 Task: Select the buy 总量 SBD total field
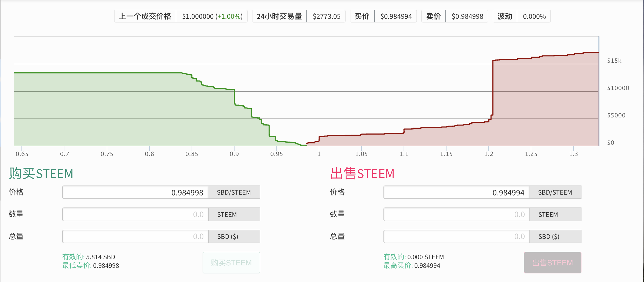[135, 236]
